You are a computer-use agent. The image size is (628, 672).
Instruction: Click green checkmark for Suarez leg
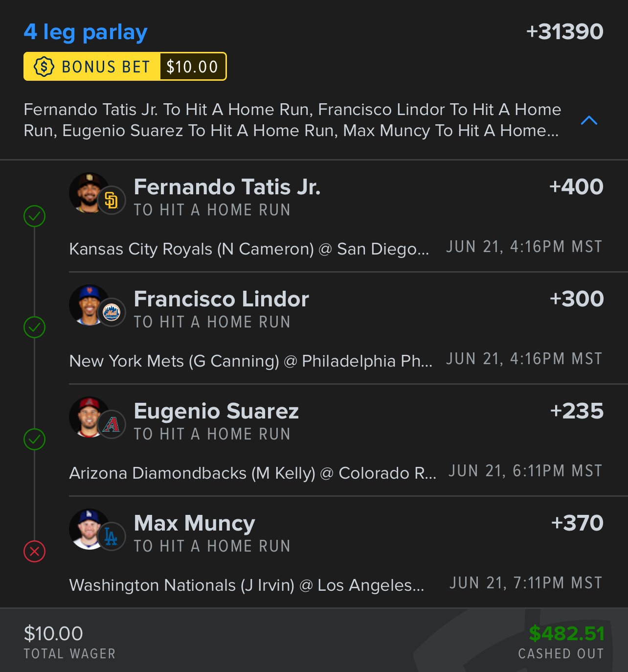coord(35,440)
